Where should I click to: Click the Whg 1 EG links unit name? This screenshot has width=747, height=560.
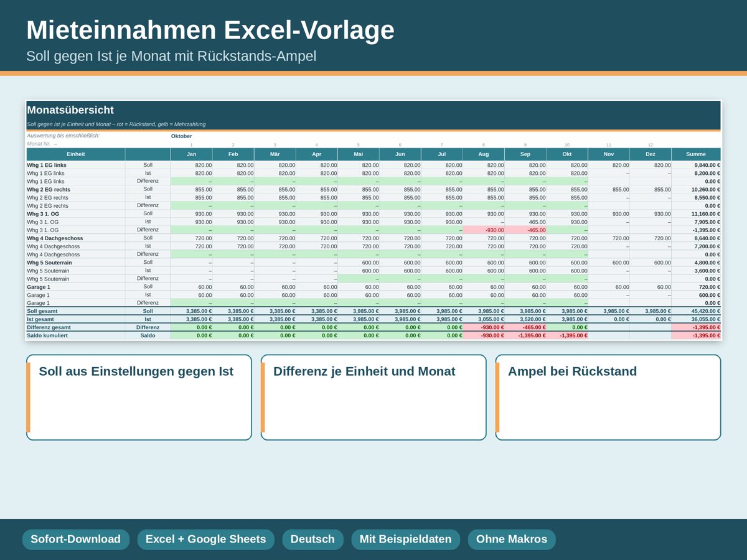46,165
